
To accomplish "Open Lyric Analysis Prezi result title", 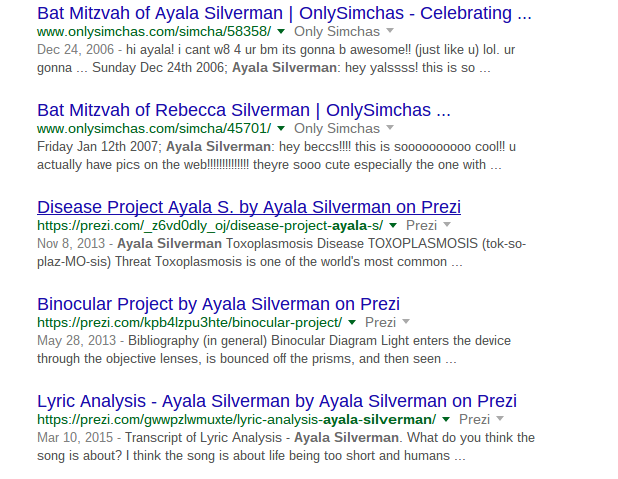I will (277, 400).
